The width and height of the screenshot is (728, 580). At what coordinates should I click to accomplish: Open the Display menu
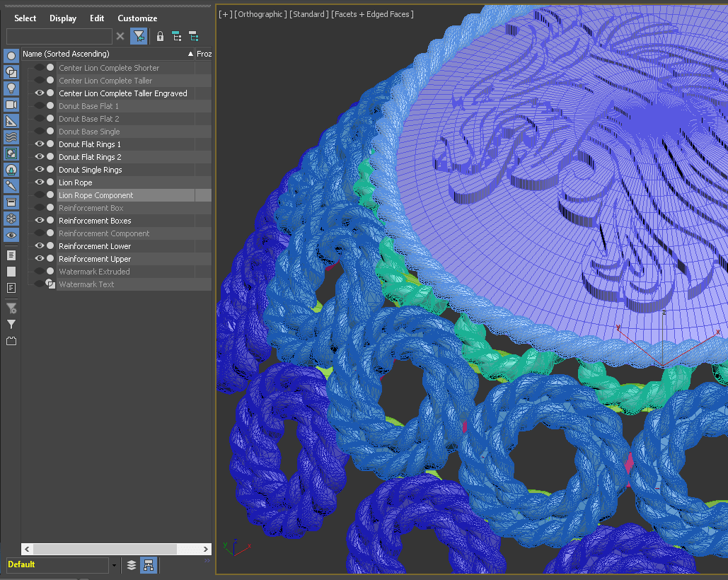click(x=63, y=18)
